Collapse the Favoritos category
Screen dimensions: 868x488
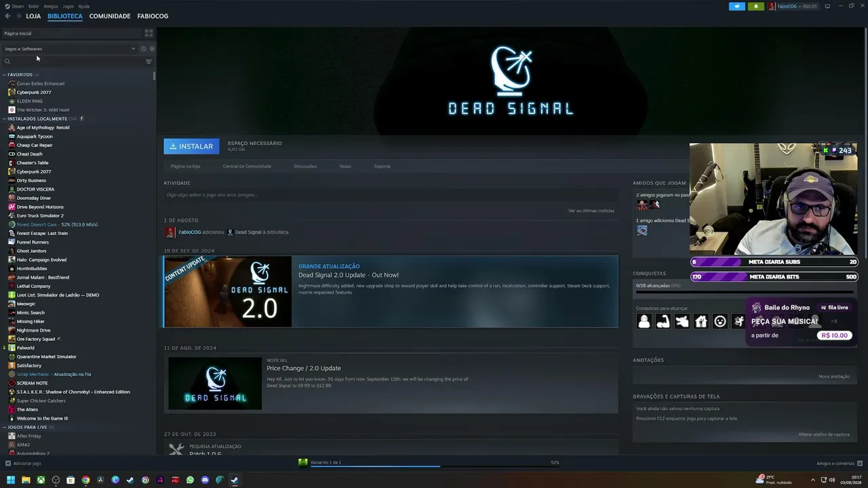click(4, 75)
